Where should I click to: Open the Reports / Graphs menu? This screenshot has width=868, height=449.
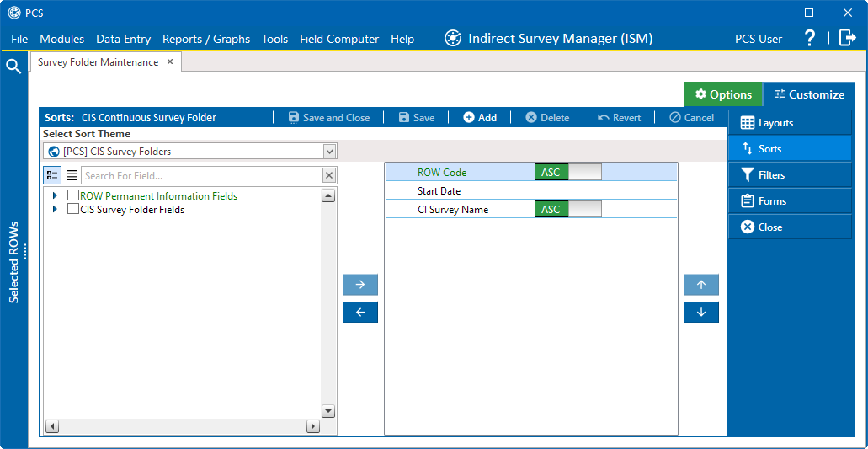click(x=206, y=39)
